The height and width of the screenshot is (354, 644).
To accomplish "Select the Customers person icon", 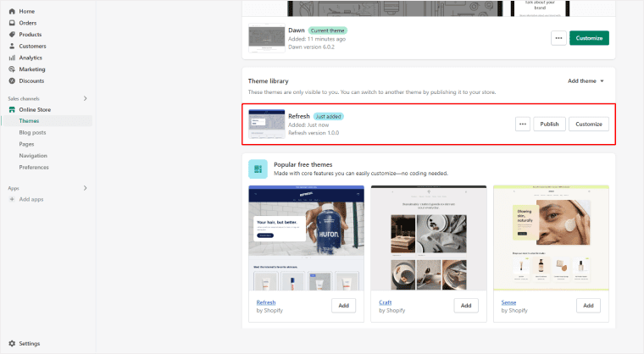I will pyautogui.click(x=12, y=46).
